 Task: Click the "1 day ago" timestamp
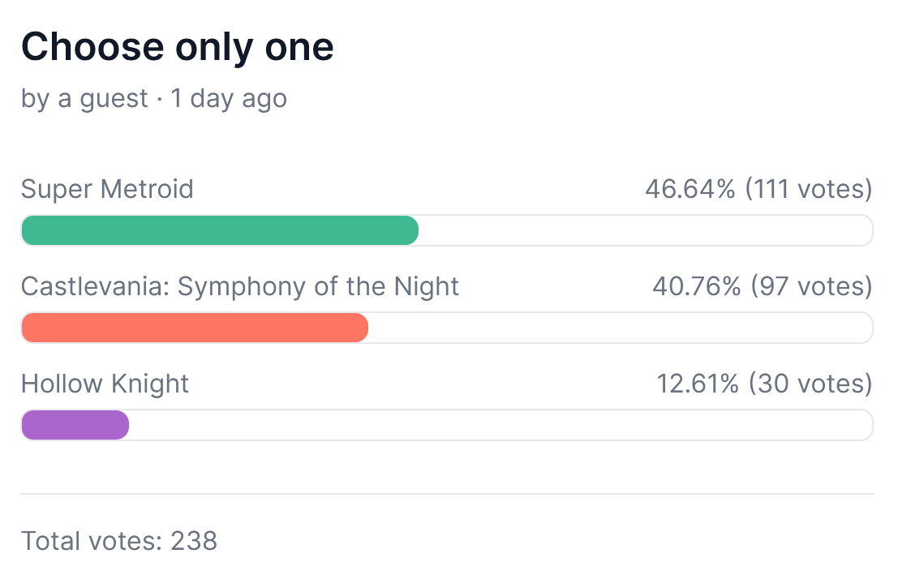(x=229, y=99)
